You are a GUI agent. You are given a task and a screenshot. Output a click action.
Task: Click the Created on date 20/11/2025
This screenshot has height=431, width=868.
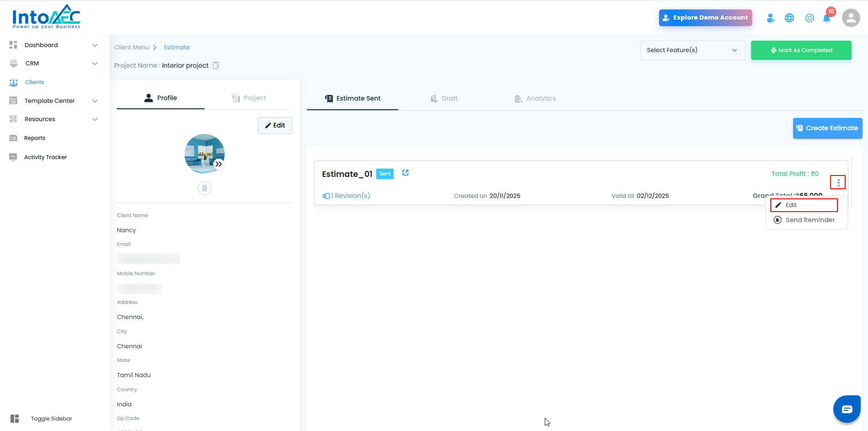coord(505,196)
